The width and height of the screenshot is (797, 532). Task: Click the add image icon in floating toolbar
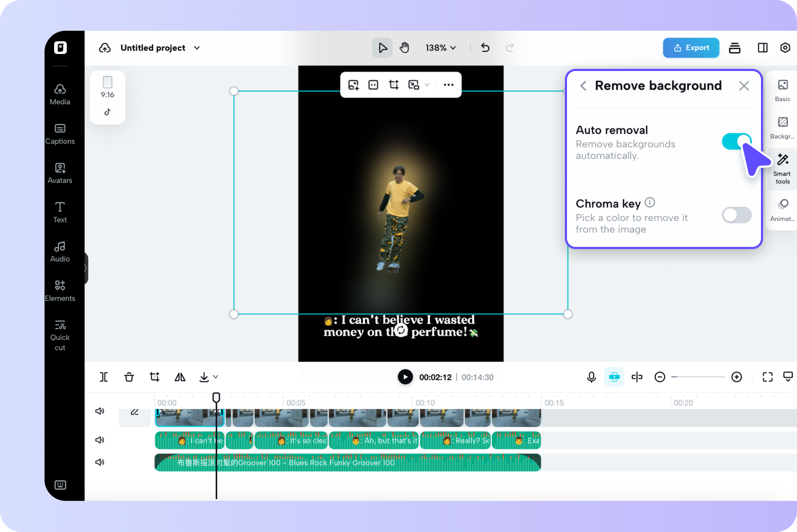tap(353, 85)
